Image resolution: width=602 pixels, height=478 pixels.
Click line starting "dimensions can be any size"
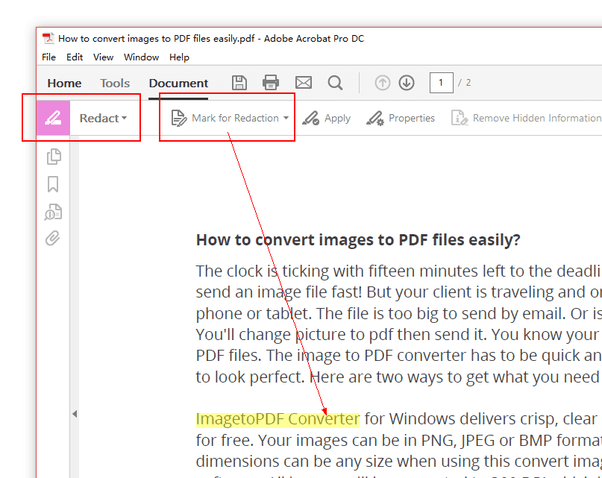pyautogui.click(x=399, y=461)
